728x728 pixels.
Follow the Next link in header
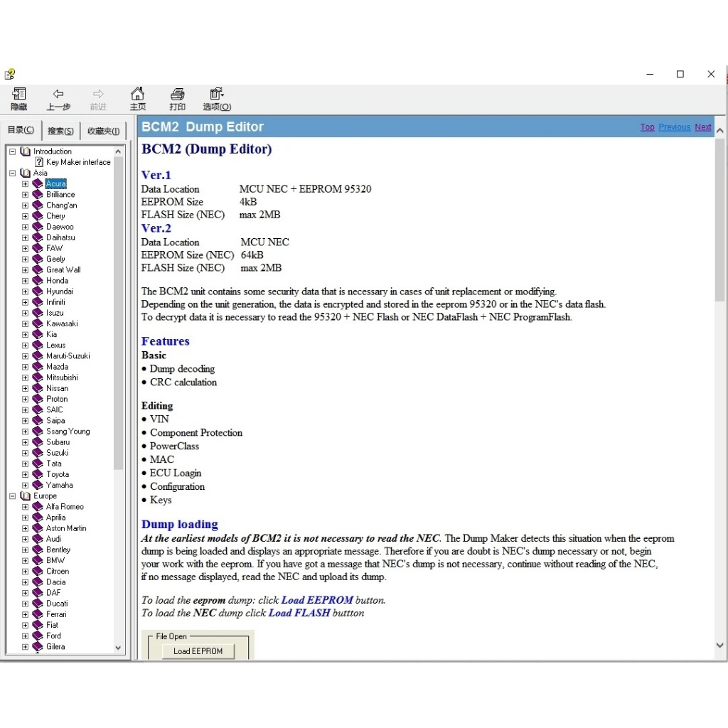[702, 127]
